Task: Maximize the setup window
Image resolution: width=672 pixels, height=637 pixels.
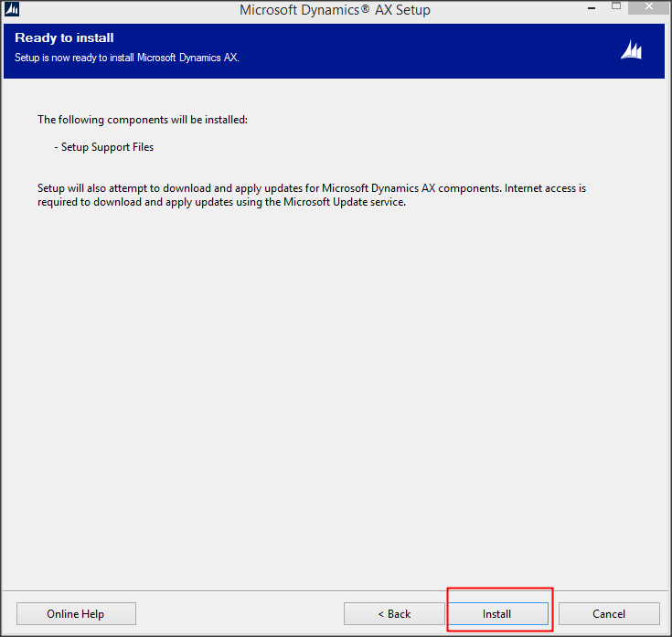Action: tap(616, 6)
